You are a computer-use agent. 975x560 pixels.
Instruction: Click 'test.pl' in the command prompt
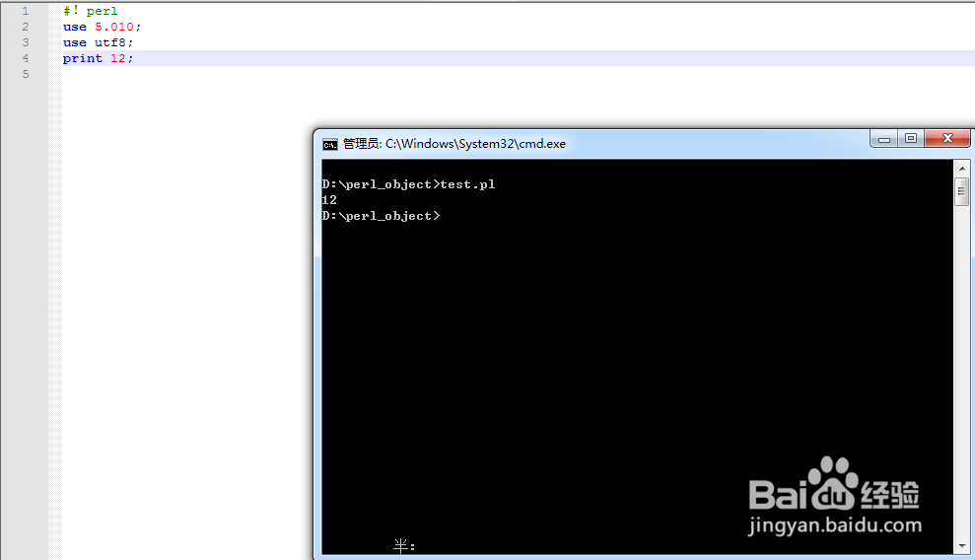pyautogui.click(x=467, y=184)
